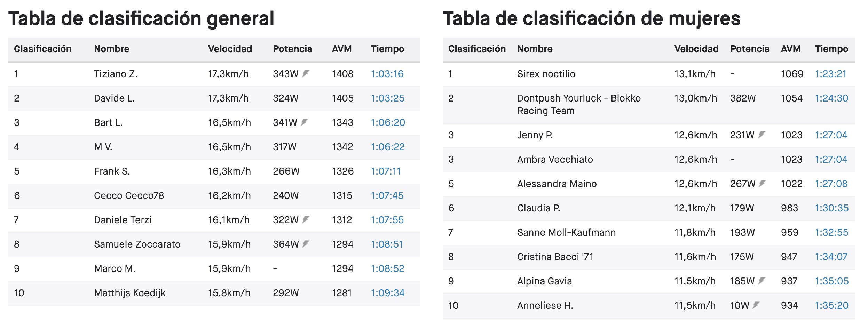This screenshot has height=322, width=868.
Task: Open Davide L.'s 1:03:25 effort link
Action: click(x=387, y=98)
